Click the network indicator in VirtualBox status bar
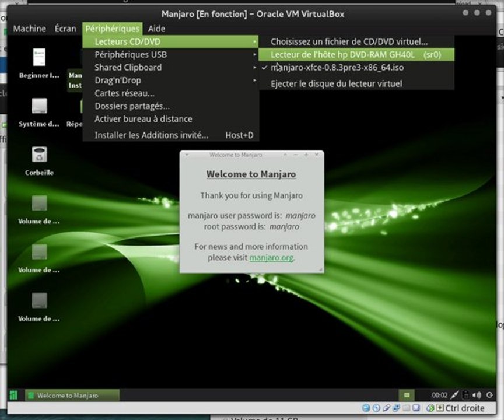Viewport: 504px width, 420px height. coord(396,408)
